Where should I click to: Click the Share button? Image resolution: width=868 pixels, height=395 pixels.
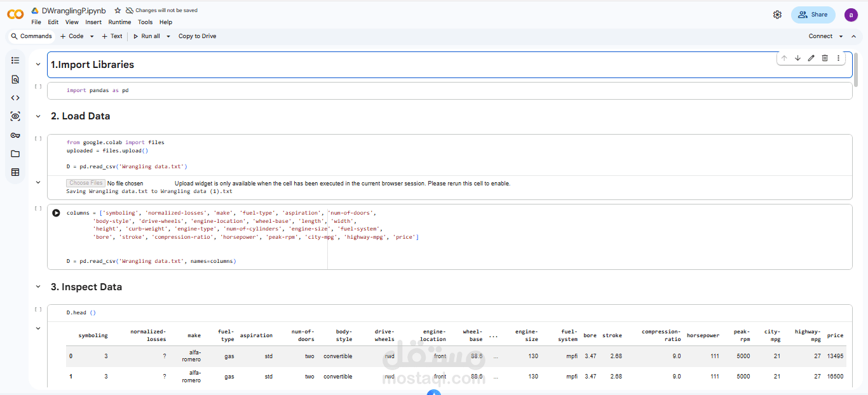(x=813, y=15)
